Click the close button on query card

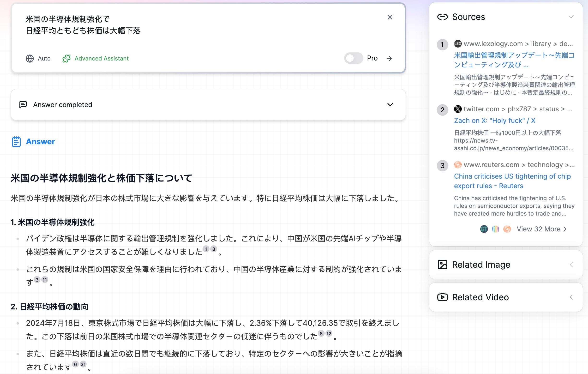[x=390, y=17]
